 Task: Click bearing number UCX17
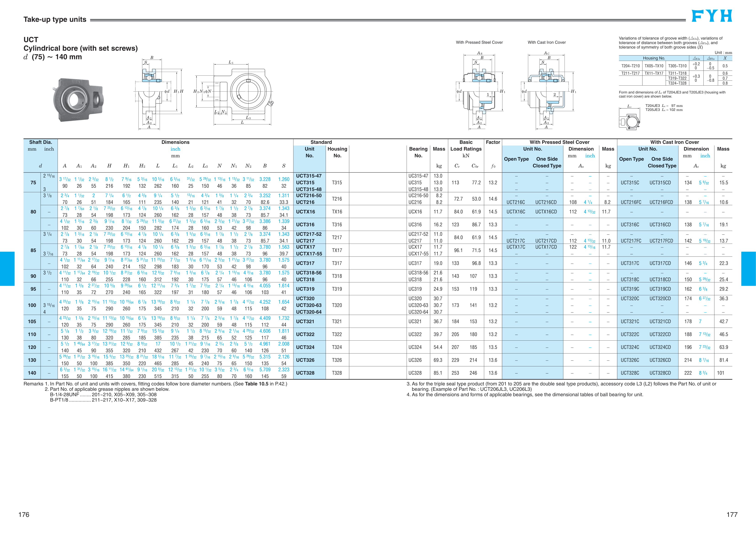pos(415,247)
